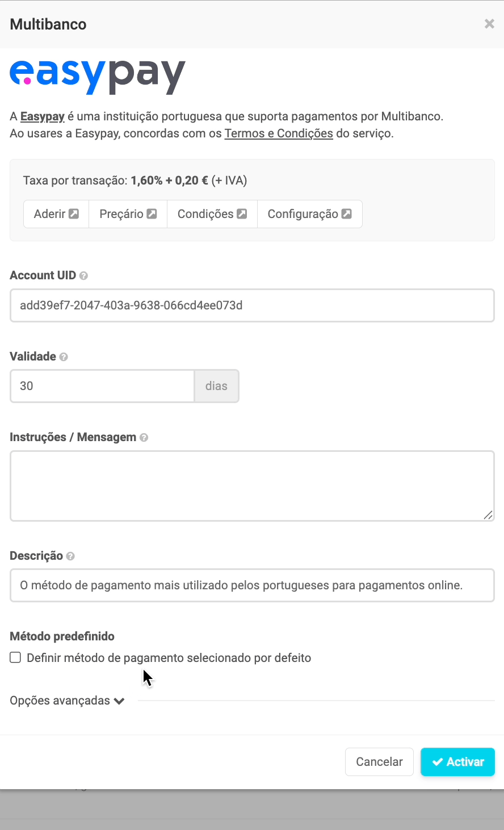Screen dimensions: 504x830
Task: Focus the Account UID input field
Action: (x=252, y=305)
